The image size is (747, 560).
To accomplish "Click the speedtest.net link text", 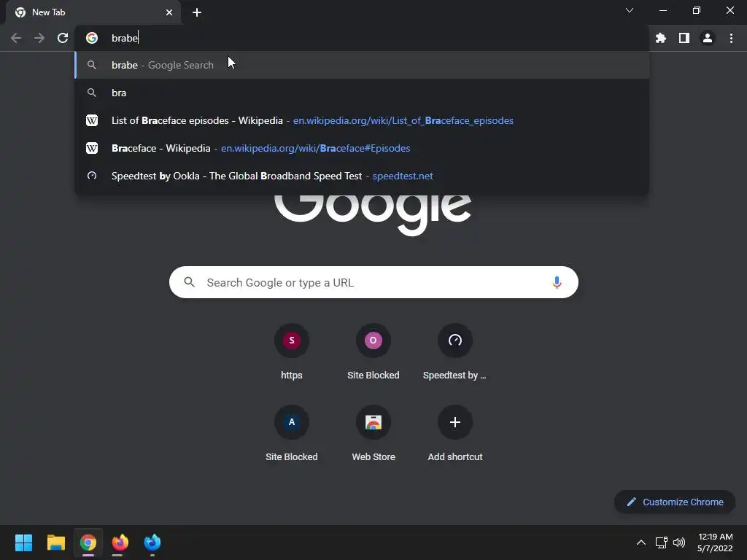I will 403,176.
